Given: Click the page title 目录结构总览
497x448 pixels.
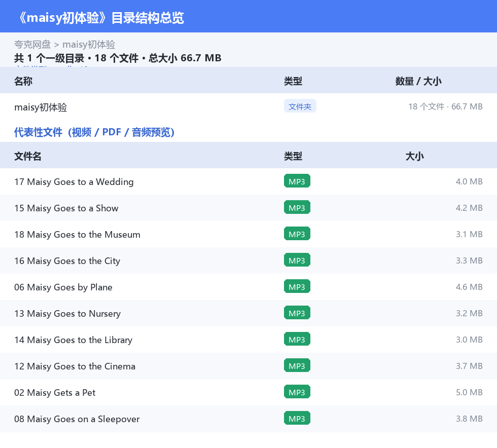Looking at the screenshot, I should pos(148,18).
